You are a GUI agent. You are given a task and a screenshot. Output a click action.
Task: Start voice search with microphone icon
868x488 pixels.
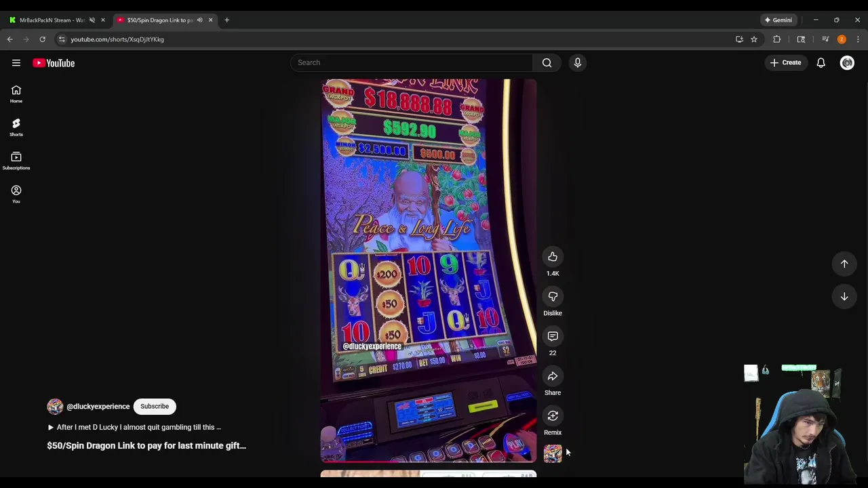coord(578,63)
